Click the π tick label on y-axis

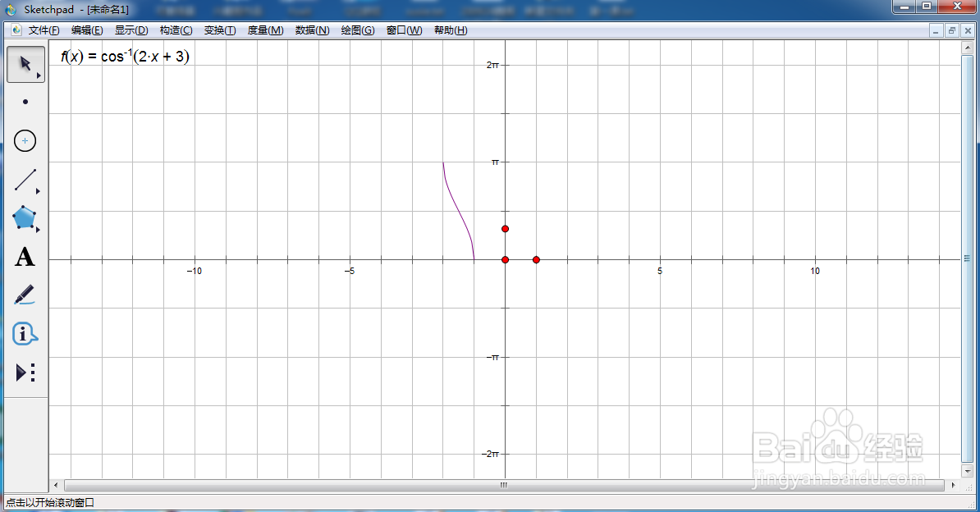[495, 162]
